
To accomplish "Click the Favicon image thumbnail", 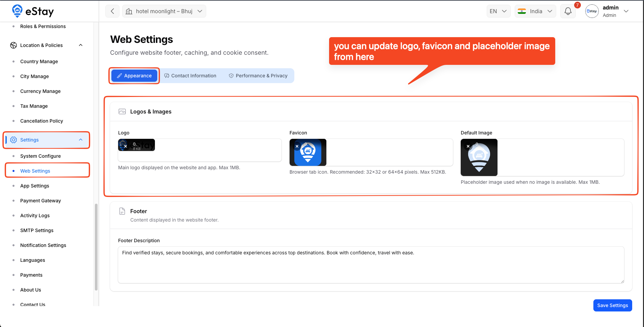I will (x=308, y=152).
